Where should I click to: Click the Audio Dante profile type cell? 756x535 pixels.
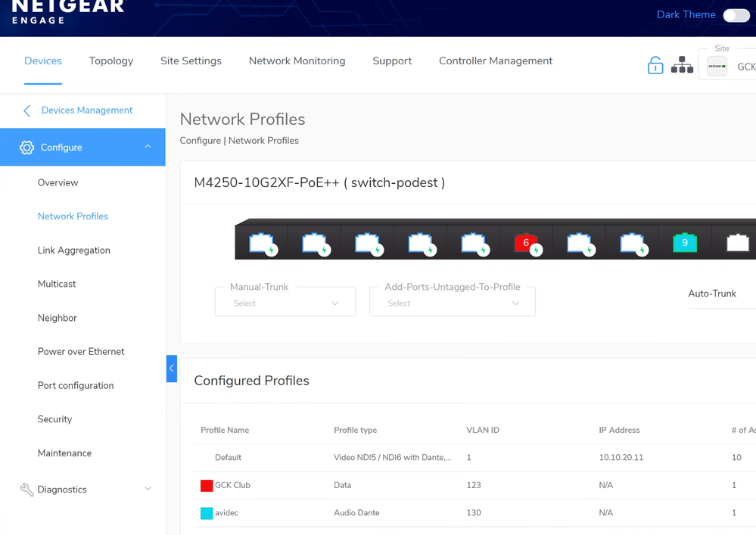(x=356, y=513)
